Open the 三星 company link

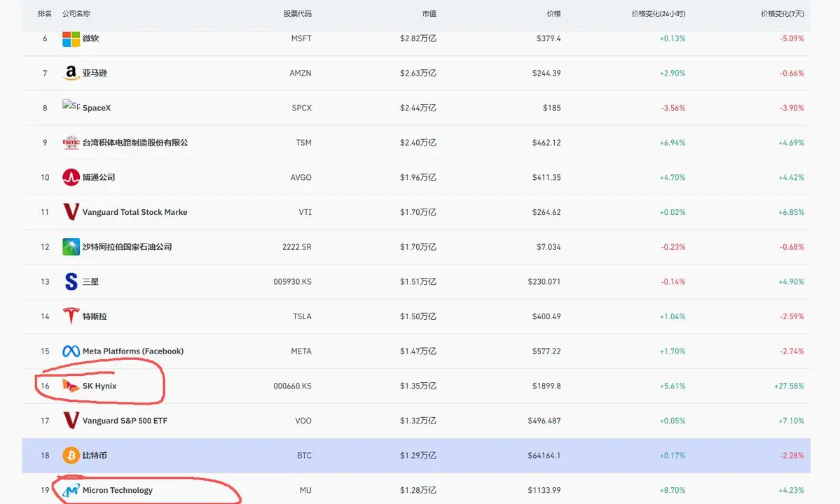(90, 282)
